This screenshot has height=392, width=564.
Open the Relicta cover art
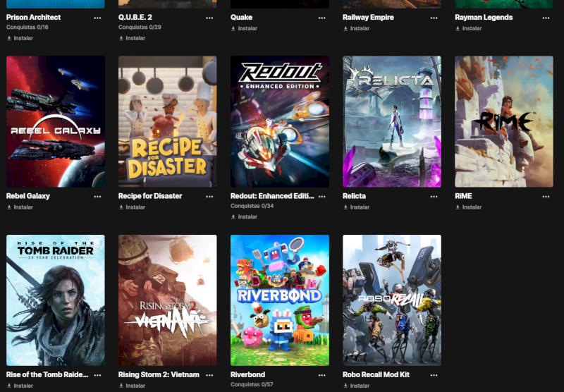(x=392, y=121)
